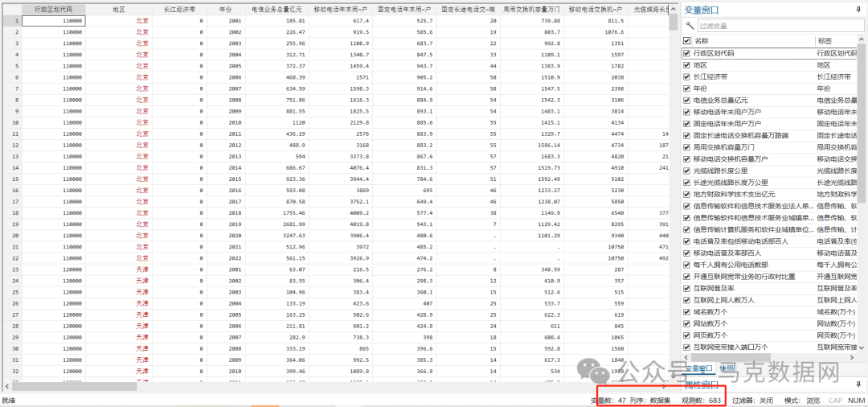The image size is (868, 407).
Task: Click 变量数: 47 status bar entry
Action: click(x=608, y=400)
